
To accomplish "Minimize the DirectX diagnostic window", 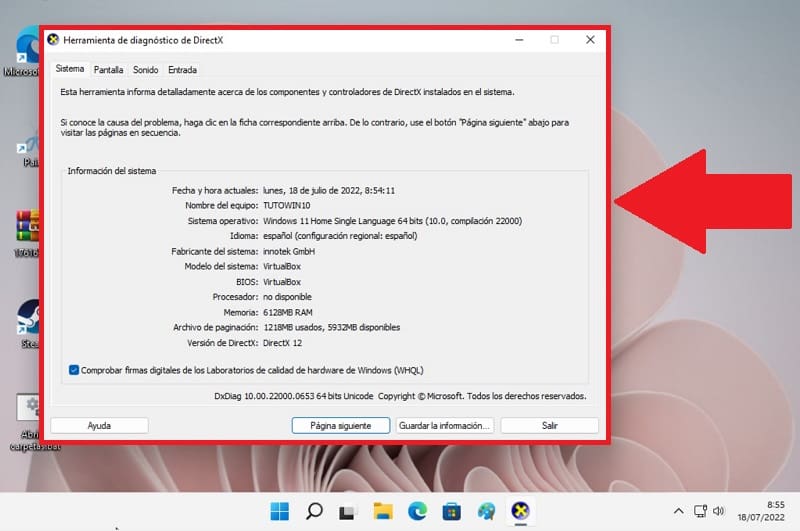I will pos(519,40).
